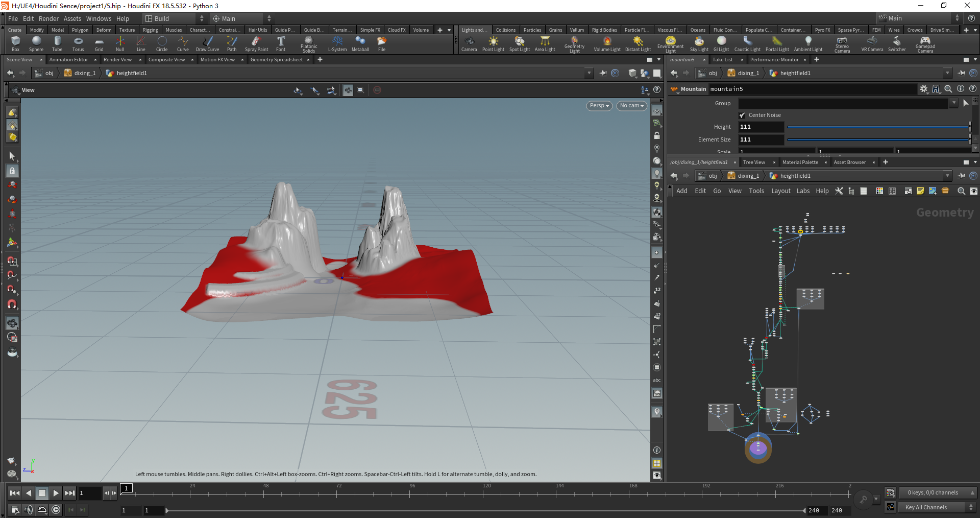Open the No cam dropdown in the viewport
This screenshot has width=980, height=518.
pyautogui.click(x=631, y=106)
